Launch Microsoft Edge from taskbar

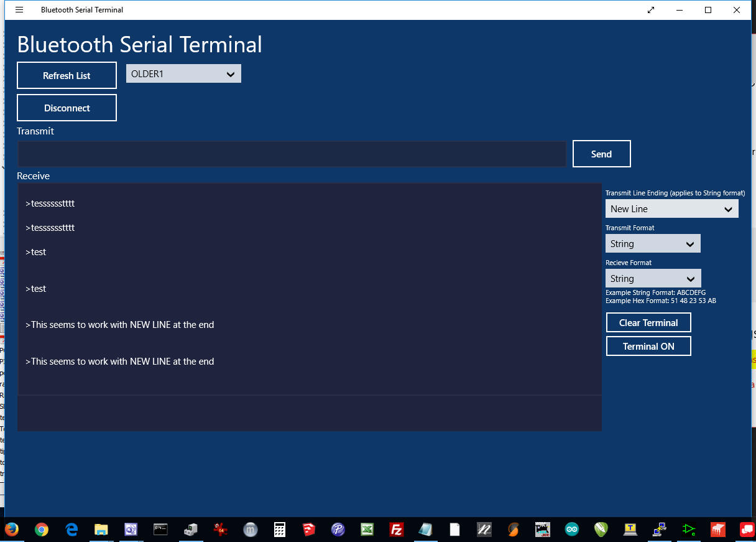(71, 529)
